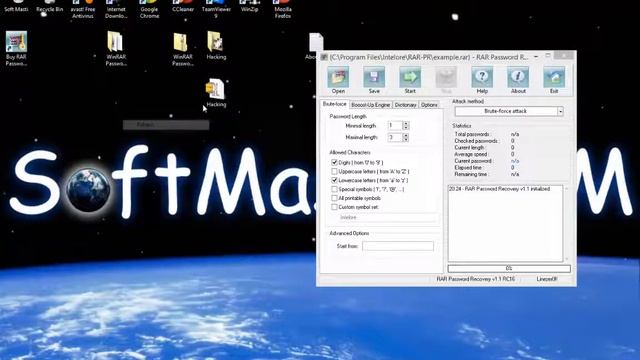The height and width of the screenshot is (360, 640).
Task: Open the zipped WinRAR Password folder icon
Action: pyautogui.click(x=182, y=49)
